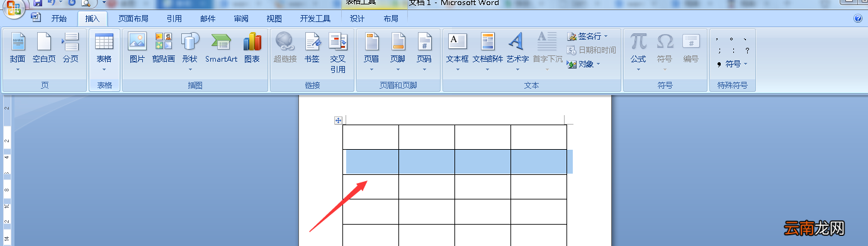
Task: Open the 页面布局 tab
Action: tap(133, 18)
